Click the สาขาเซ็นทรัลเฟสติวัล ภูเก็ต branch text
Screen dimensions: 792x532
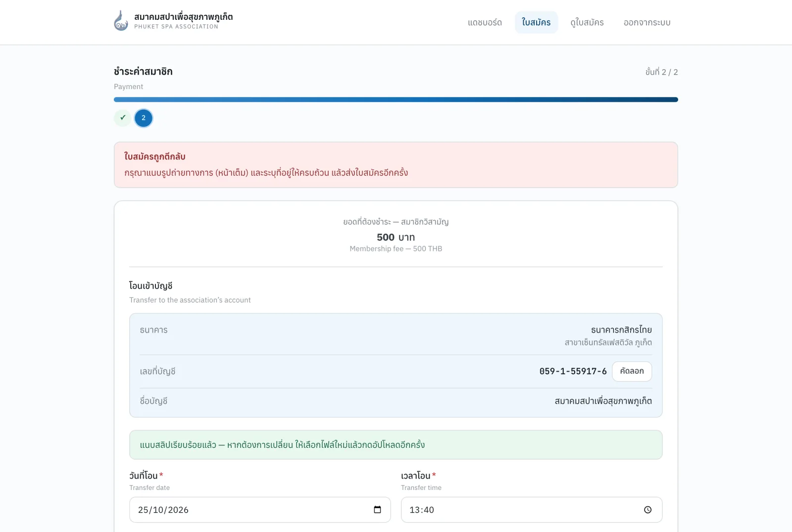608,342
